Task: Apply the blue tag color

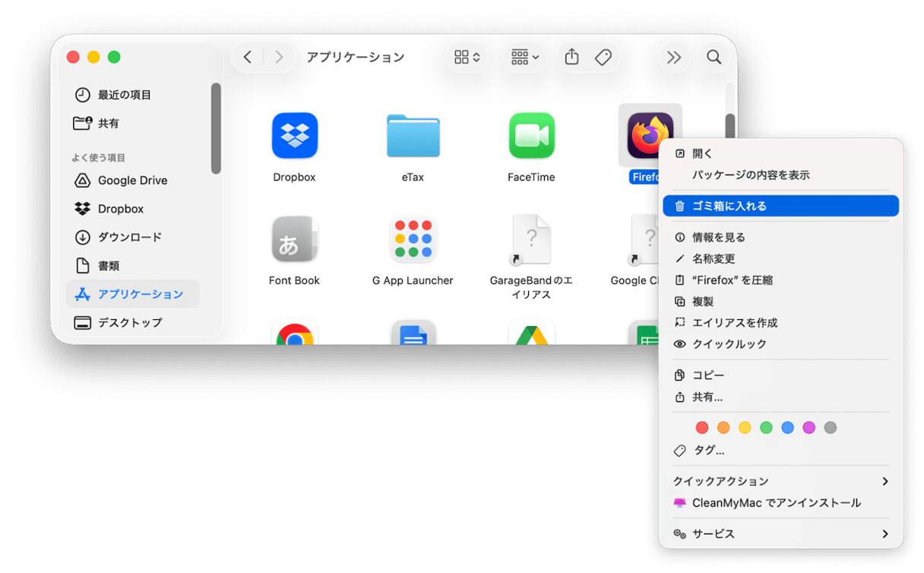Action: (788, 428)
